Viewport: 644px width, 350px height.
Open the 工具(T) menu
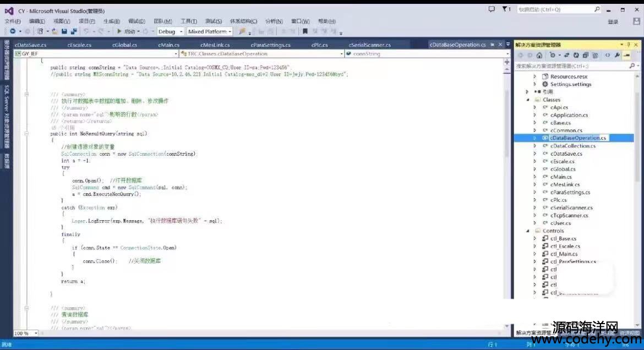[188, 21]
